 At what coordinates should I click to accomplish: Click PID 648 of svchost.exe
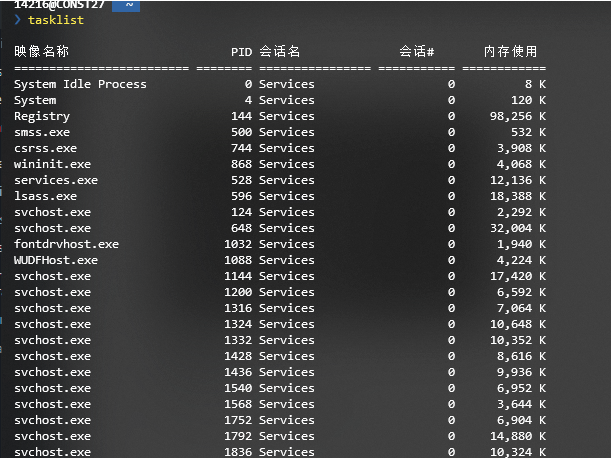click(242, 228)
